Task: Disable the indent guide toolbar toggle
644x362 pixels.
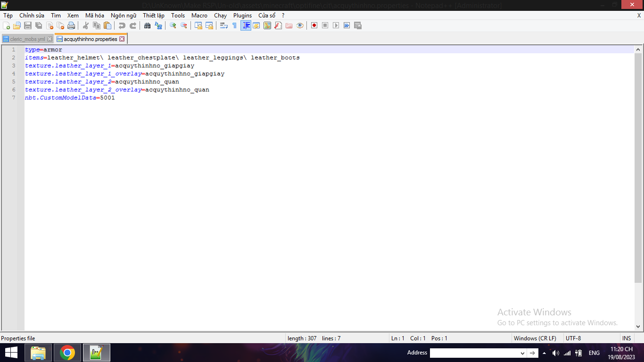Action: coord(246,25)
